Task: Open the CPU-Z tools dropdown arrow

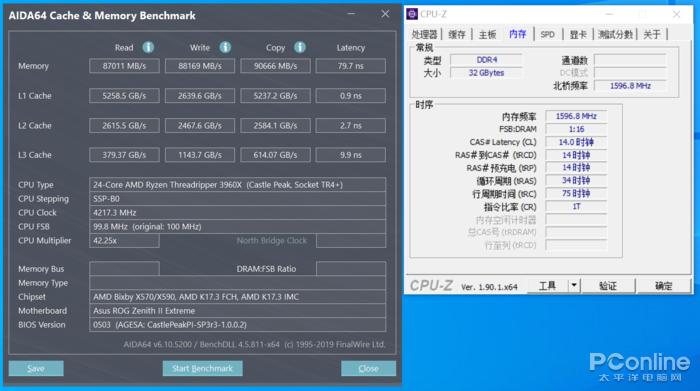Action: coord(574,285)
